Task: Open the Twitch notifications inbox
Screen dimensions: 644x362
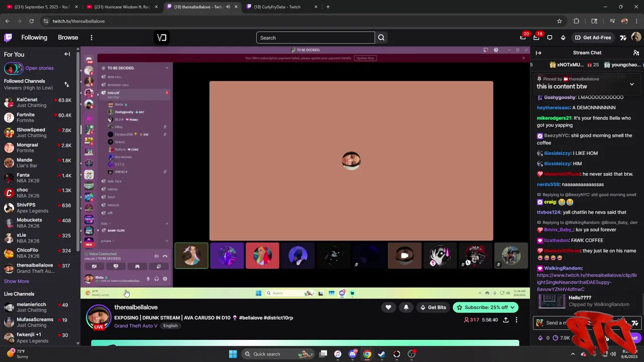Action: point(536,38)
